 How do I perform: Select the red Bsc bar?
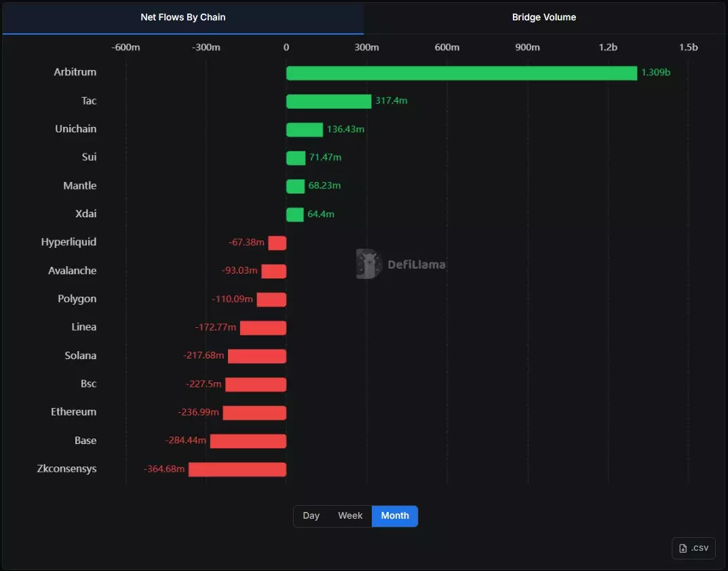click(256, 384)
